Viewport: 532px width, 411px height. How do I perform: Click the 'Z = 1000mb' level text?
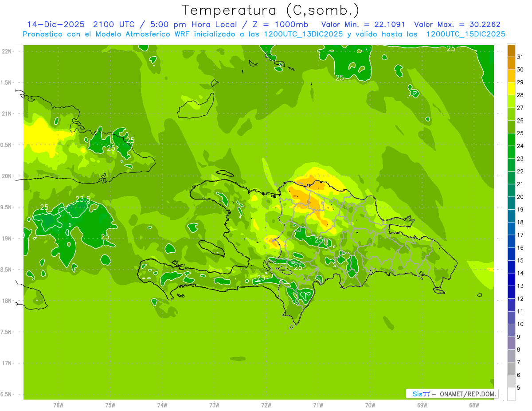(279, 24)
